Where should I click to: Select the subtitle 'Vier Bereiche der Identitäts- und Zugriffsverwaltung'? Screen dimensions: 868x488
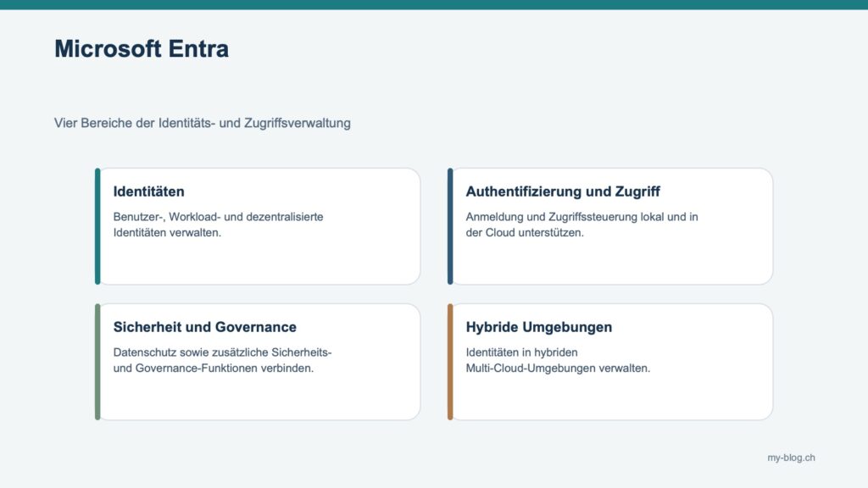coord(202,123)
